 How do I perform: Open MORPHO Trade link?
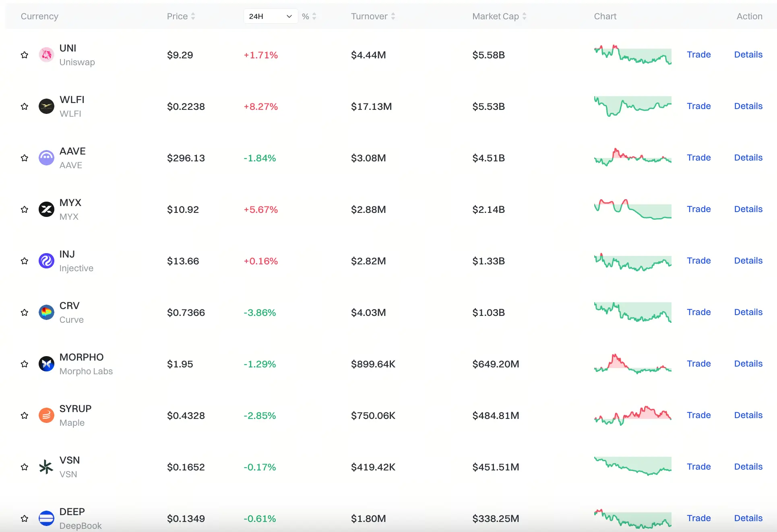(698, 364)
